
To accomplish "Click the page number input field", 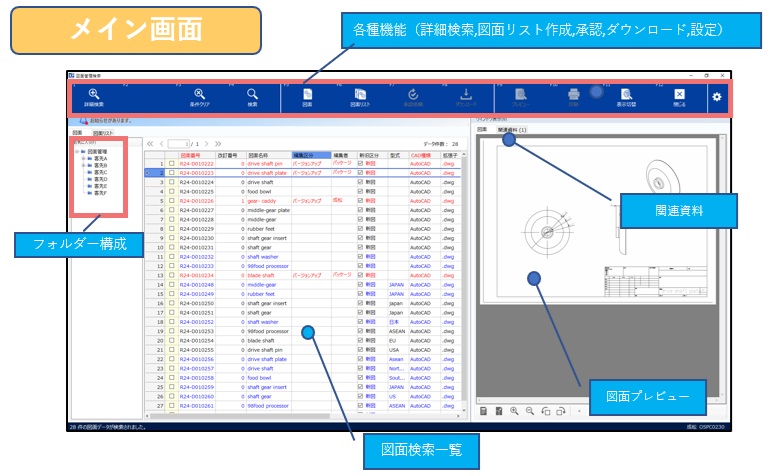I will [x=178, y=144].
